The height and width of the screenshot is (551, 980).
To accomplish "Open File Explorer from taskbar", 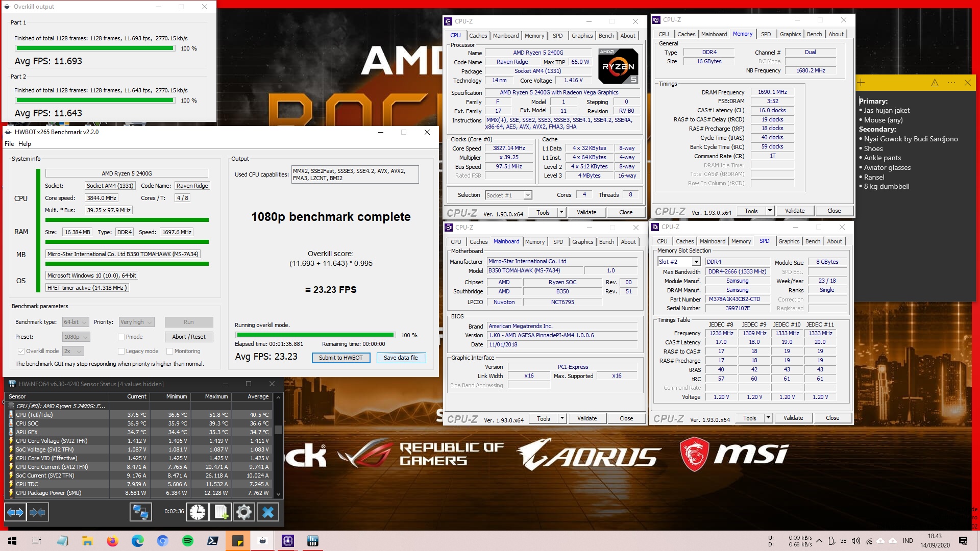I will 87,541.
